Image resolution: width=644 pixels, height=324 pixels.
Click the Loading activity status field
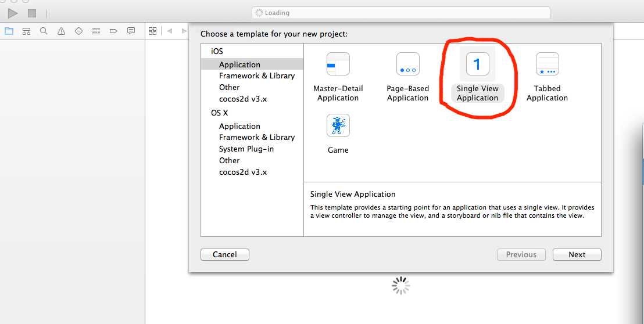401,13
